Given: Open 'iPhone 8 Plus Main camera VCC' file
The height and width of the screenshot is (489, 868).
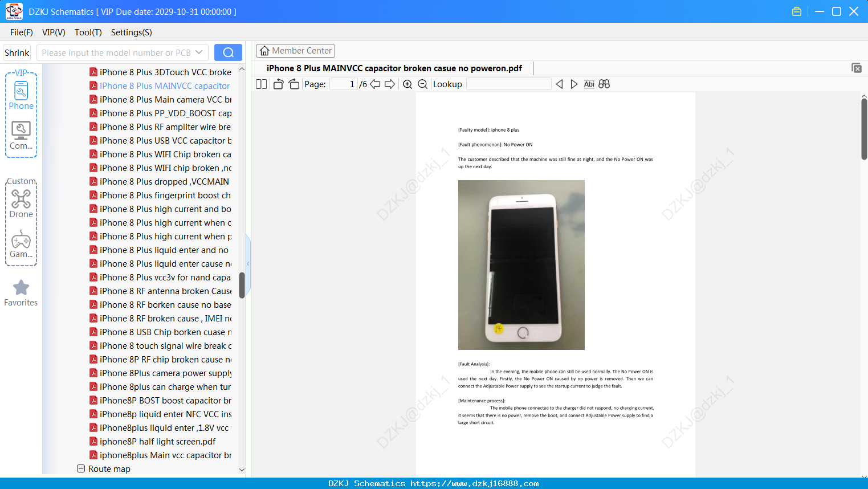Looking at the screenshot, I should [x=165, y=99].
